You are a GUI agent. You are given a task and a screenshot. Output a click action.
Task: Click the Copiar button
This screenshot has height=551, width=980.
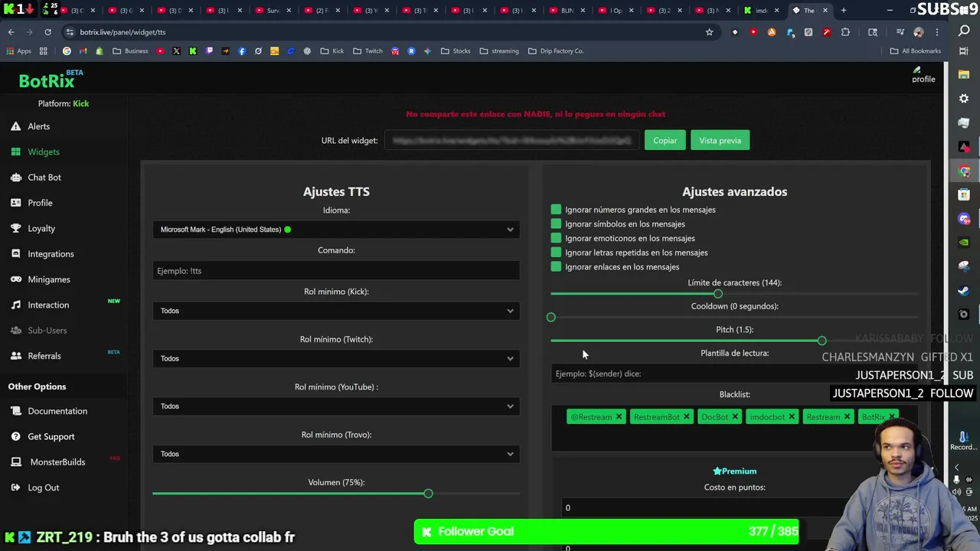tap(665, 140)
